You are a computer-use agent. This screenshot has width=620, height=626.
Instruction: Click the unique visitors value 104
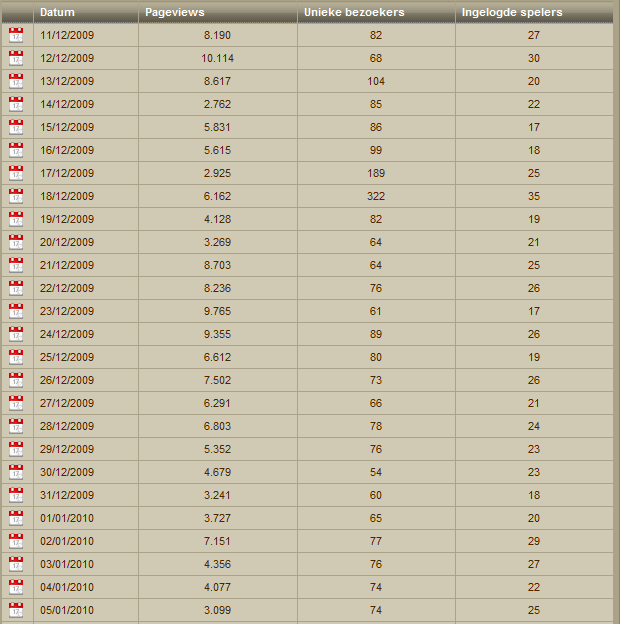tap(376, 81)
